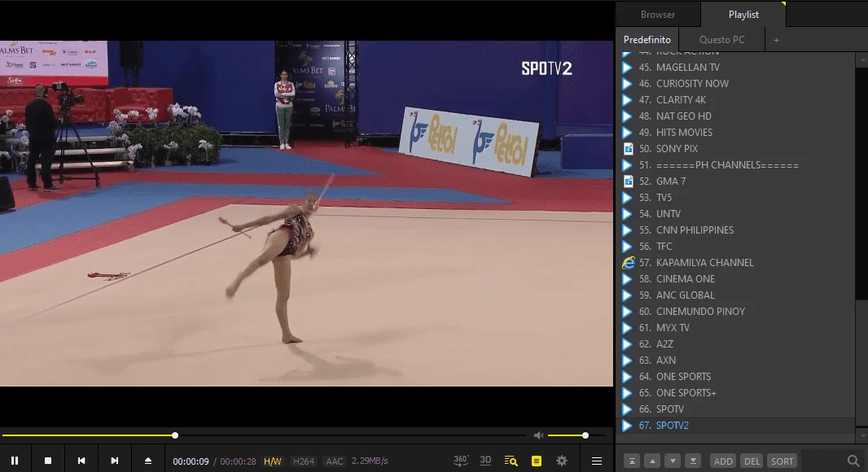Select 48. NAT GEO HD channel
The height and width of the screenshot is (472, 868).
tap(735, 116)
